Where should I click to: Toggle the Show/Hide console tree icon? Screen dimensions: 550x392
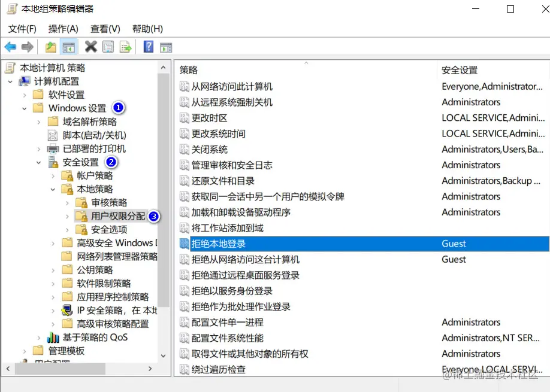[68, 47]
